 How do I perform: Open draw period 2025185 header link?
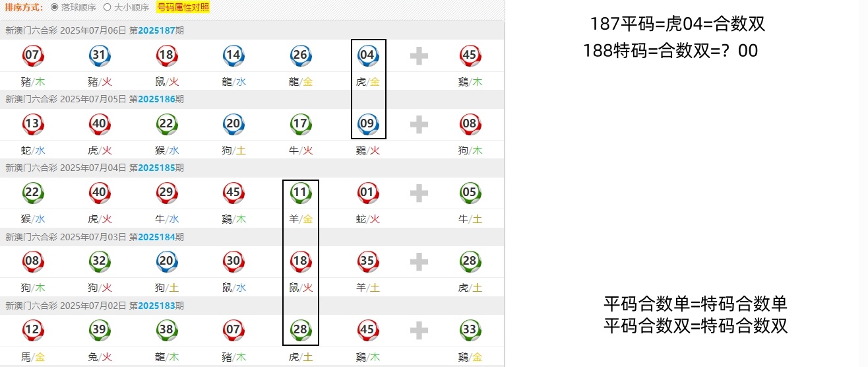pyautogui.click(x=156, y=168)
